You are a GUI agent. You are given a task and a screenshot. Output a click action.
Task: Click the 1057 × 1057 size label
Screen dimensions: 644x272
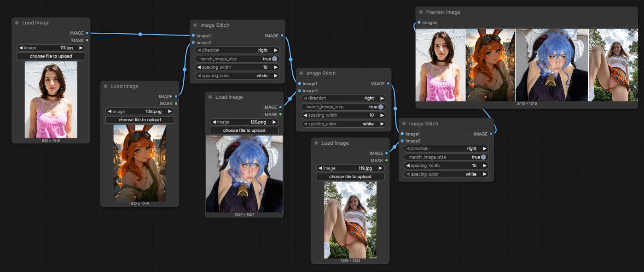[x=244, y=214]
